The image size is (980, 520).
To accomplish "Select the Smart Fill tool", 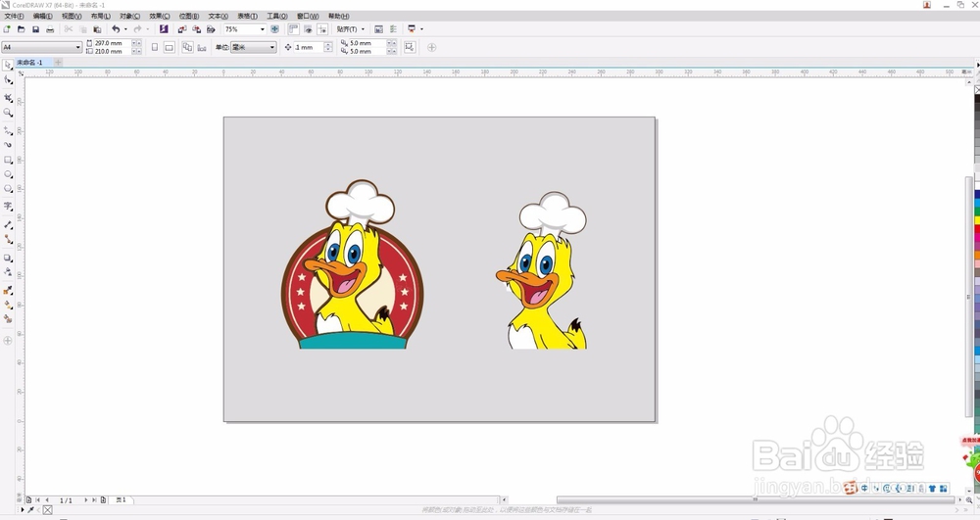I will [8, 319].
